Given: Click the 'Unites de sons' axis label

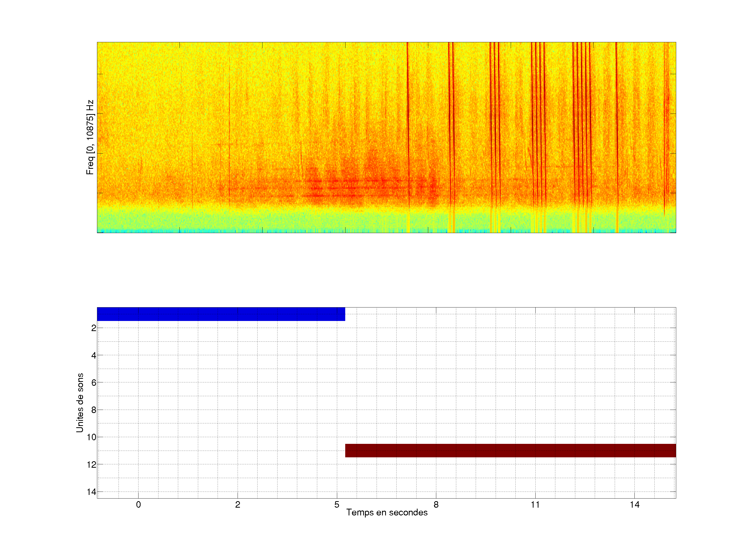Looking at the screenshot, I should pos(80,403).
